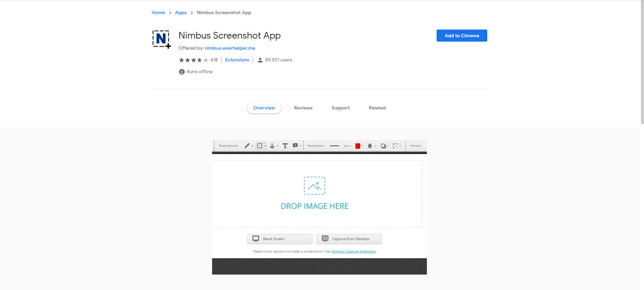Viewport: 644px width, 290px height.
Task: Select the Text tool in preview
Action: 285,146
